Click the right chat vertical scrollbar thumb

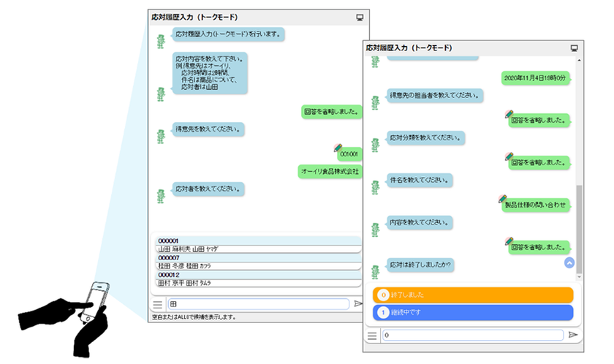(x=579, y=229)
